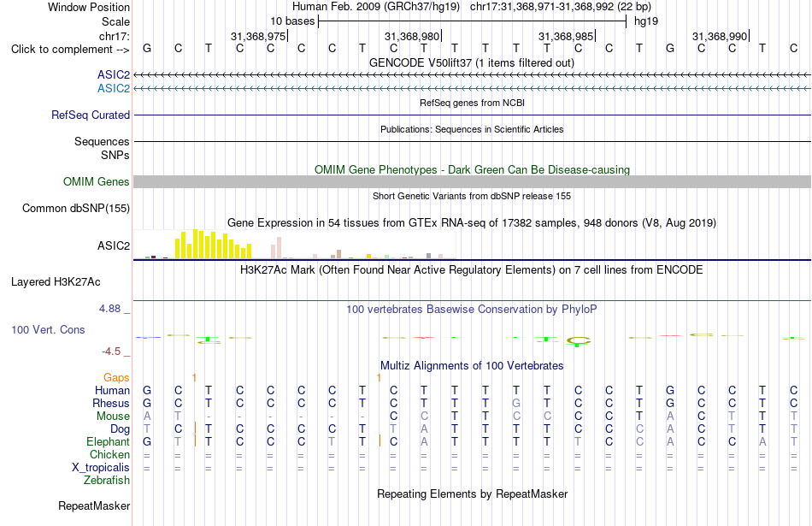Viewport: 812px width, 526px height.
Task: Click the H3K27Ac Mark track title
Action: point(471,270)
